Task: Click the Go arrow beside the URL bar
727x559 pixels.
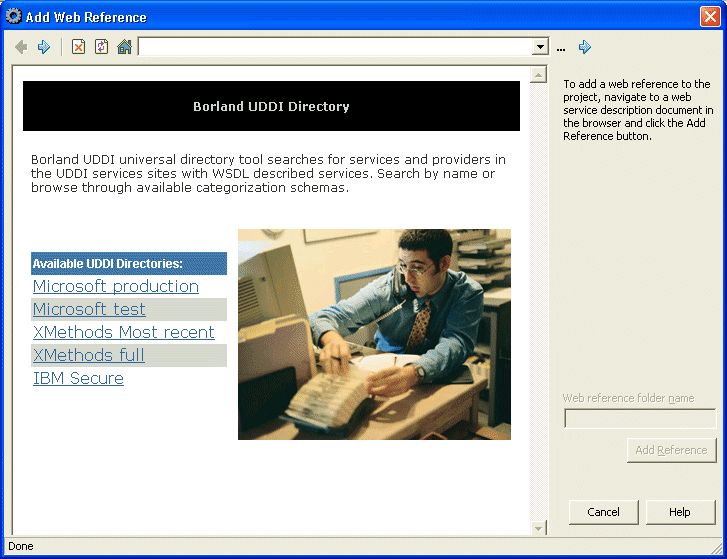Action: click(x=585, y=47)
